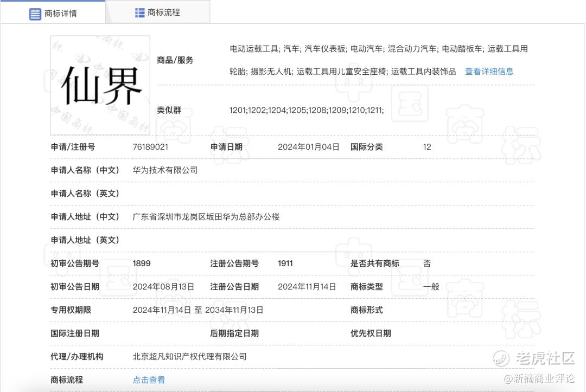Viewport: 586px width, 392px height.
Task: Follow the 查看详细信息 link
Action: [489, 72]
